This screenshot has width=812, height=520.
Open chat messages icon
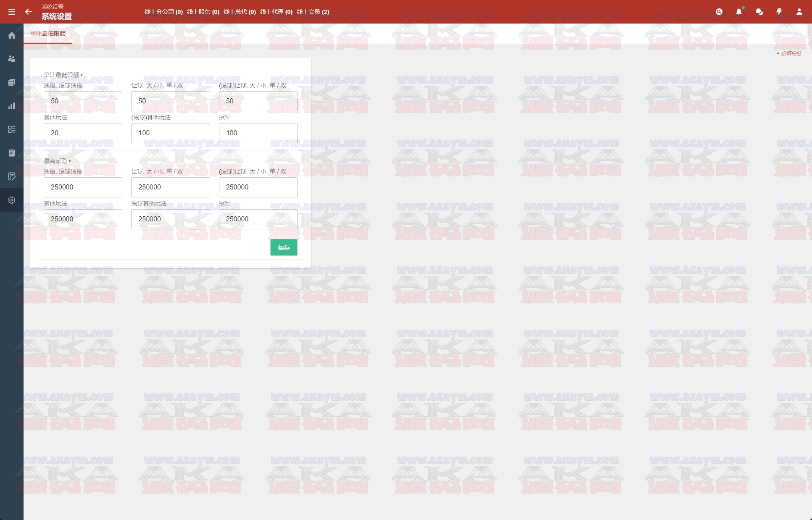[759, 12]
